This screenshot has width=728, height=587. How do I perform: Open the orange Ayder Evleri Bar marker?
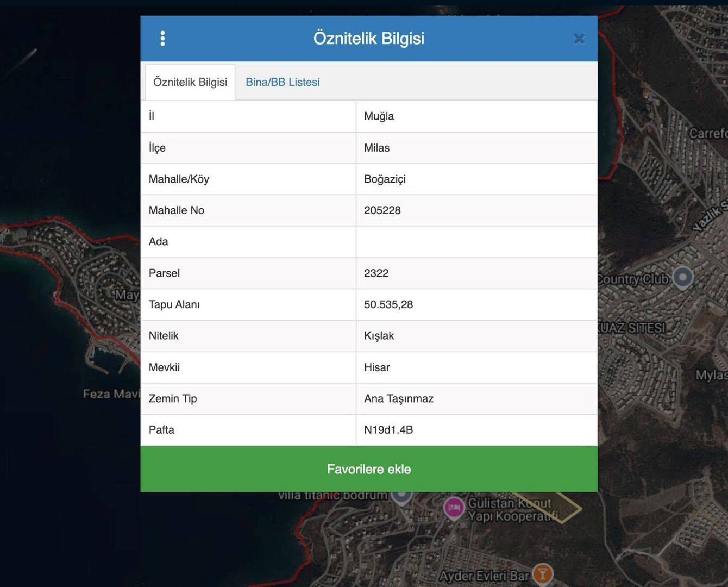coord(542,573)
